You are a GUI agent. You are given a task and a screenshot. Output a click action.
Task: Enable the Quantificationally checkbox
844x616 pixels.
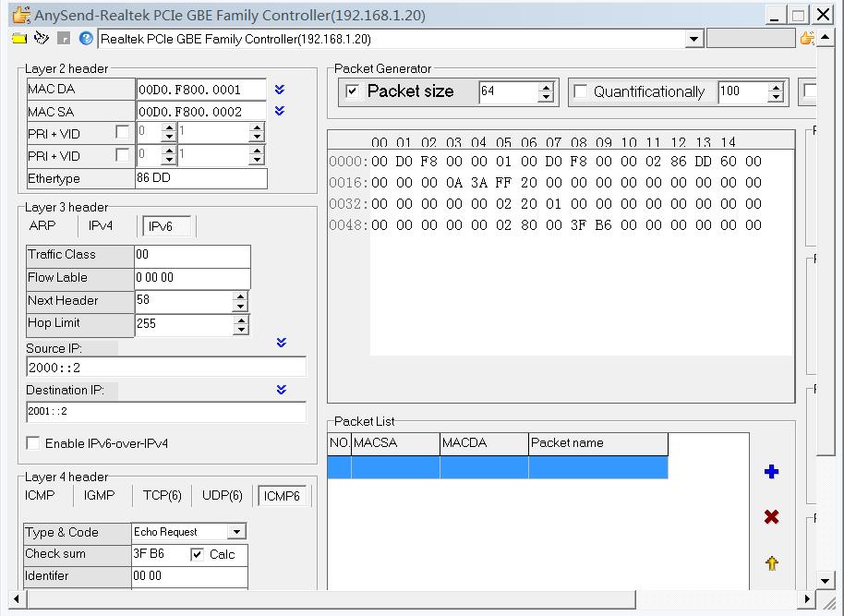[x=581, y=91]
